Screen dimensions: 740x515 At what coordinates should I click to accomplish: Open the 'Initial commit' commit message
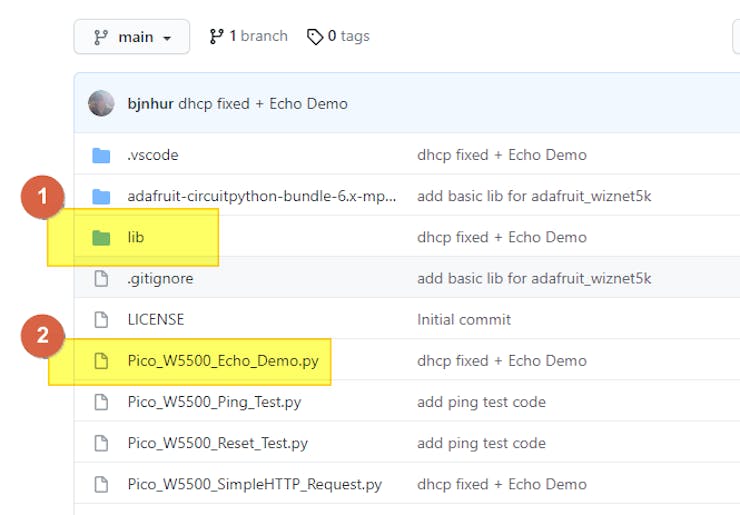coord(464,320)
